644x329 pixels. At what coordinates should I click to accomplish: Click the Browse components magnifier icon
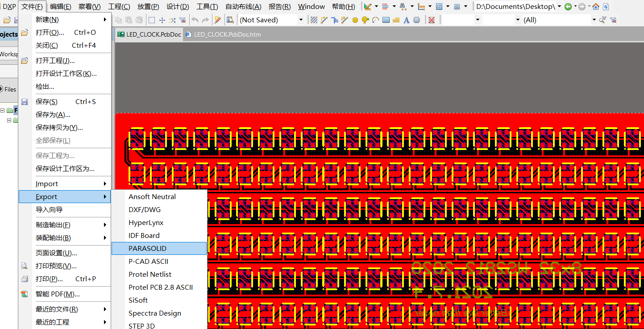point(230,20)
